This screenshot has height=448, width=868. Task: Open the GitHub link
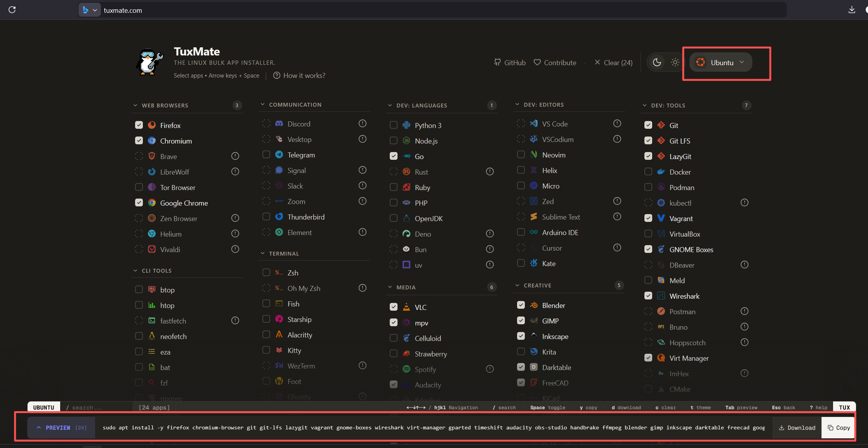click(x=510, y=62)
